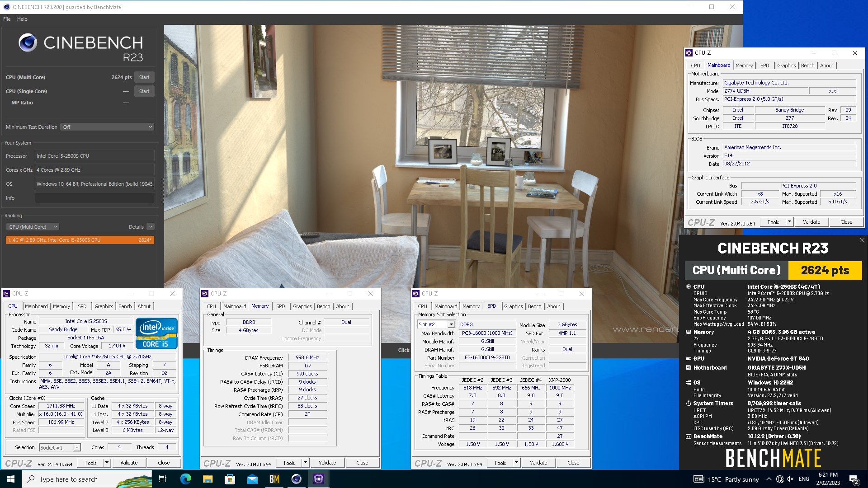Click the Intel Core i5 badge in CPU-Z
This screenshot has height=488, width=868.
pyautogui.click(x=156, y=333)
